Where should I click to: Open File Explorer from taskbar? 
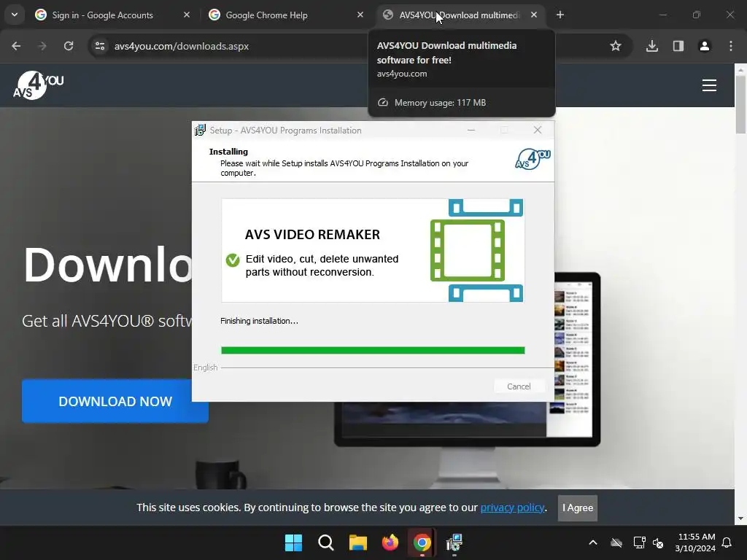(357, 542)
